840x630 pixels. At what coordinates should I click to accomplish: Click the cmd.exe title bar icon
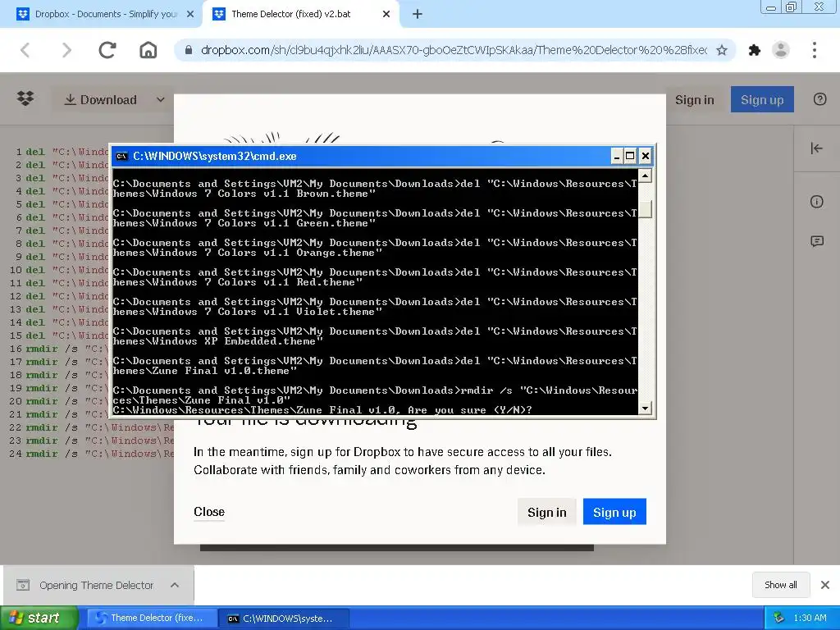pos(121,157)
